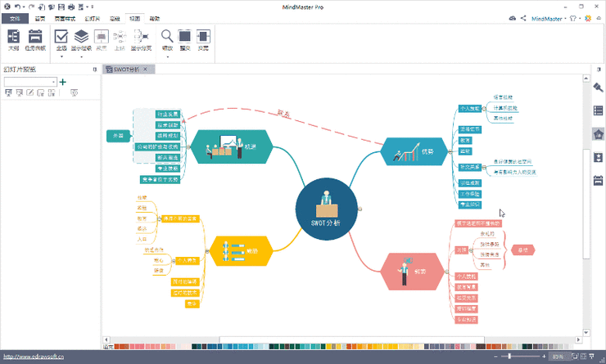Click the save icon in the quick access toolbar
The height and width of the screenshot is (364, 606).
61,7
